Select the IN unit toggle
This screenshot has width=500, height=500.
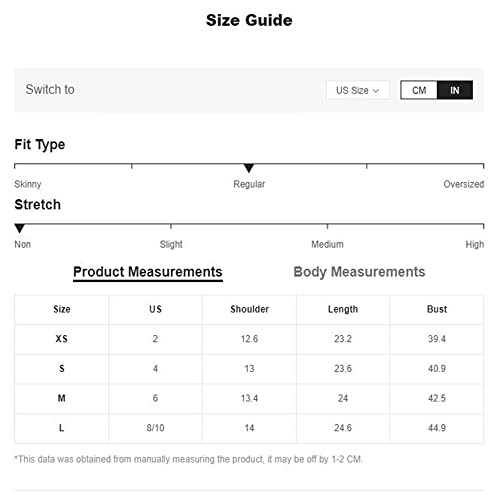coord(455,90)
